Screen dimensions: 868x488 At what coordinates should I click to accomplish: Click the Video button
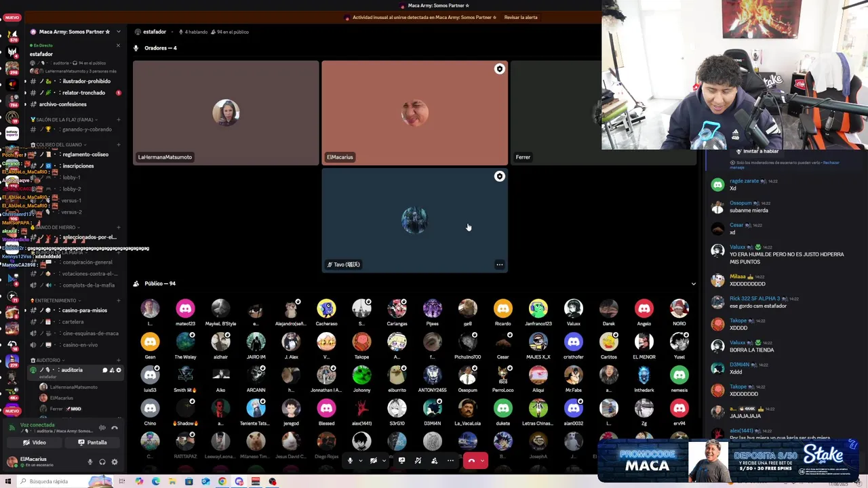coord(34,443)
